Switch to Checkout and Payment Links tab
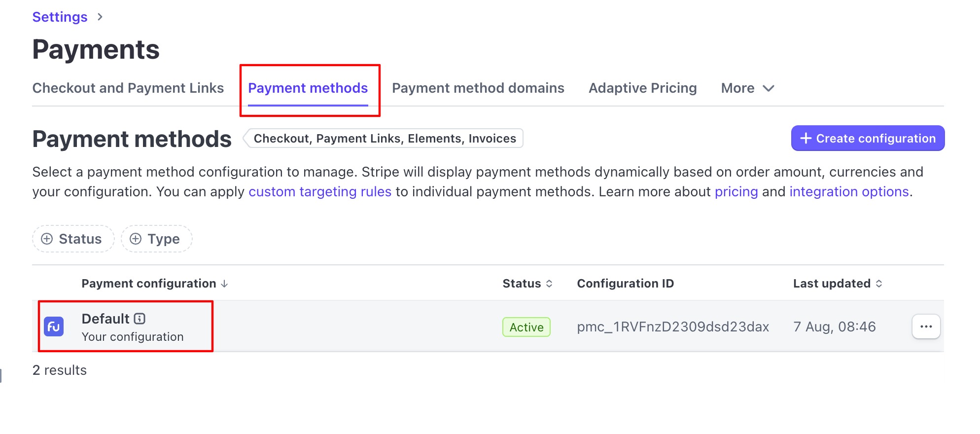Viewport: 980px width, 434px height. click(x=128, y=88)
